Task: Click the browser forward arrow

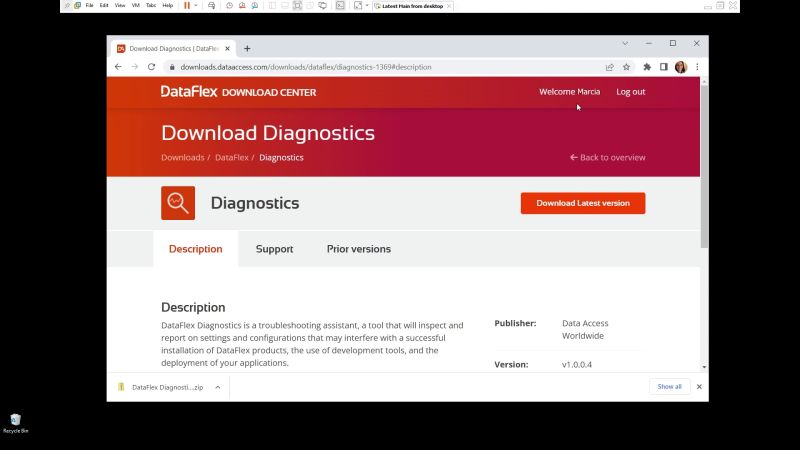Action: coord(135,67)
